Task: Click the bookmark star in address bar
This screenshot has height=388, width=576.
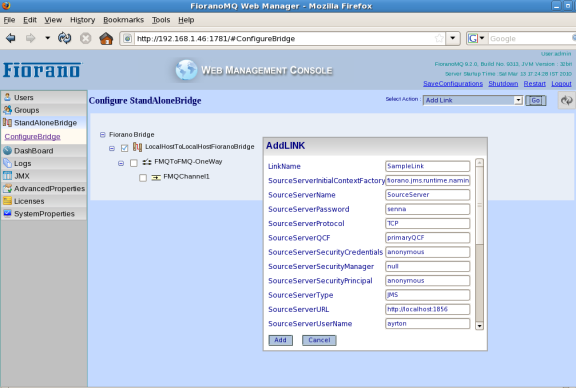Action: 439,38
